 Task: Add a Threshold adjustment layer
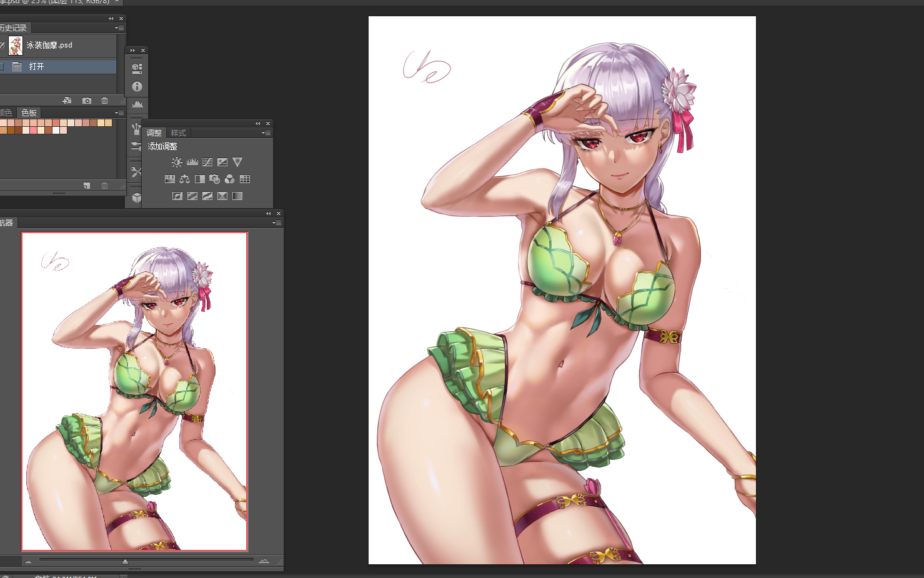pyautogui.click(x=207, y=196)
